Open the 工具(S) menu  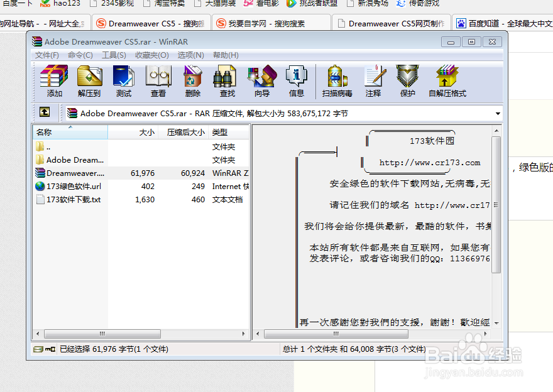[114, 55]
